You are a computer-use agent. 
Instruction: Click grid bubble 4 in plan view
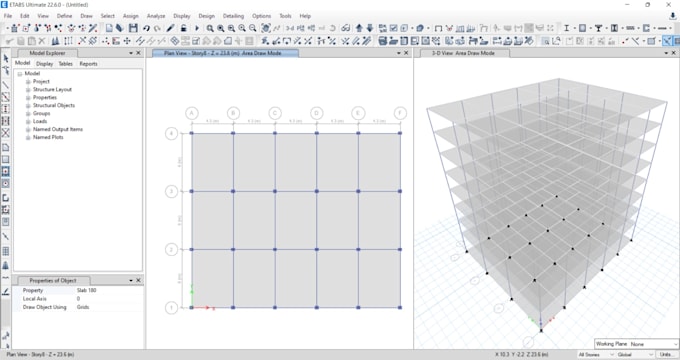point(172,133)
